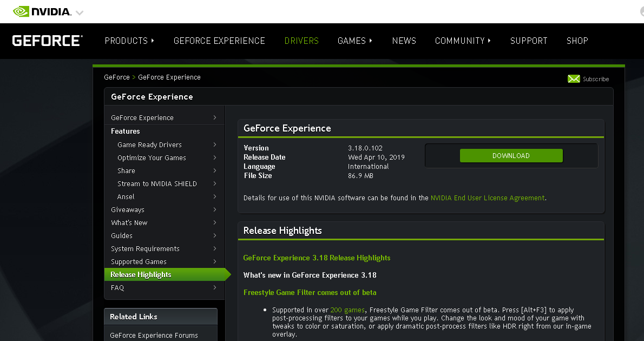
Task: Go to the GeForce Experience nav item
Action: click(219, 41)
